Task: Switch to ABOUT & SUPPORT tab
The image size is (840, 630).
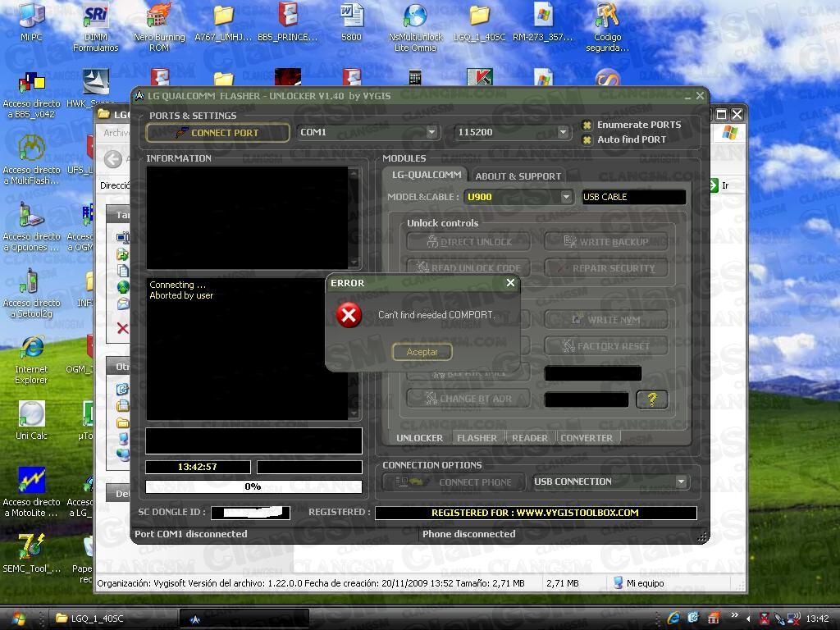Action: tap(518, 176)
